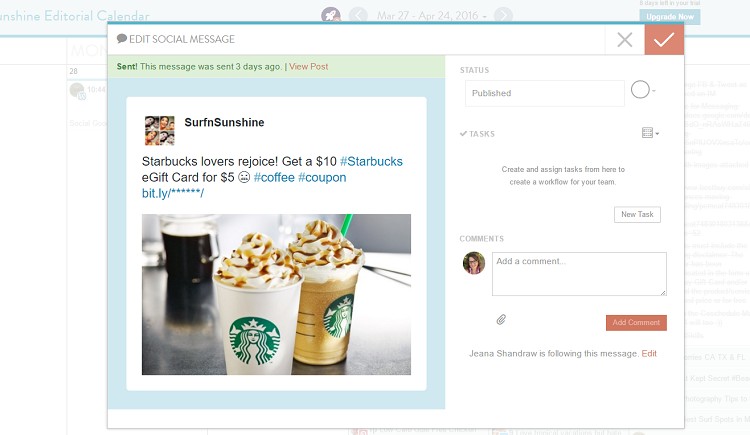Screen dimensions: 750x435
Task: Go to the next date range in calendar
Action: [503, 16]
